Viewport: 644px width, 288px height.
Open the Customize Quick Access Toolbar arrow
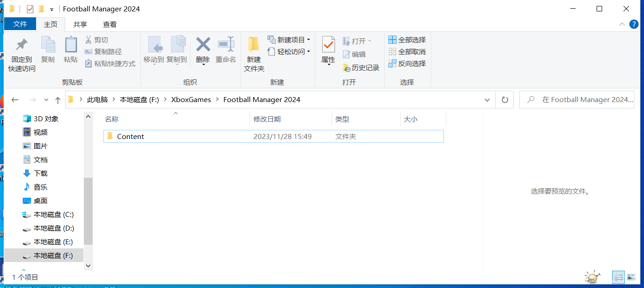[x=52, y=9]
